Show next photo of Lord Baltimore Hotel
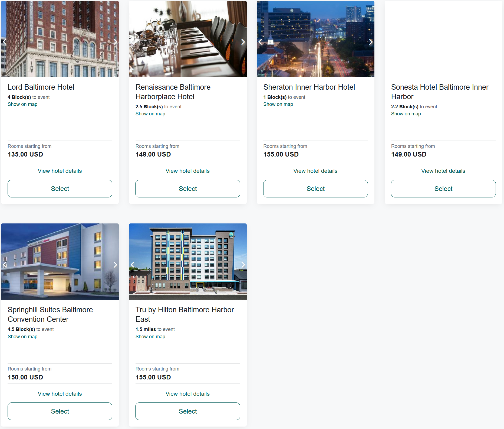Image resolution: width=504 pixels, height=429 pixels. (115, 42)
